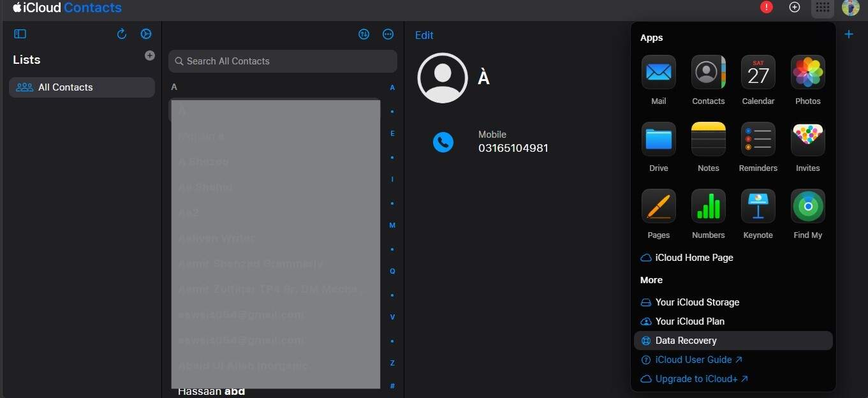Jump to letter M in index
Viewport: 868px width, 398px height.
[x=392, y=225]
